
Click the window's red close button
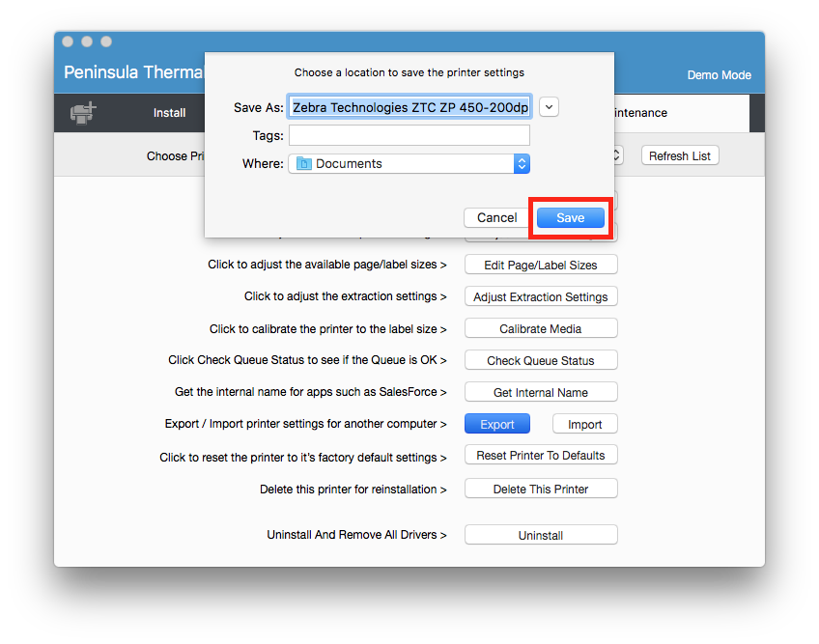pos(68,42)
